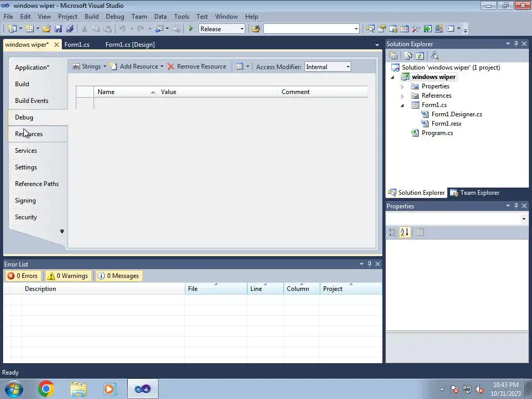
Task: Open Solution Explorer from the toolbar icon
Action: 370,29
